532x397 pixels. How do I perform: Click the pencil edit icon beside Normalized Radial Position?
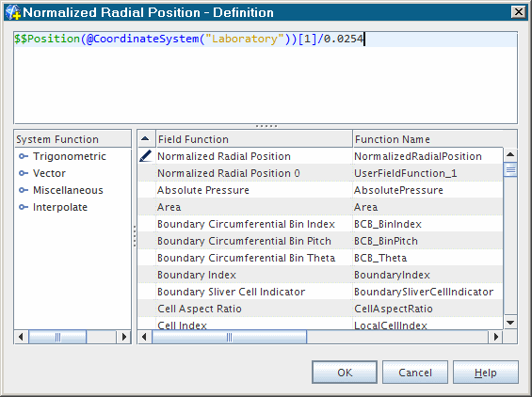[x=146, y=156]
